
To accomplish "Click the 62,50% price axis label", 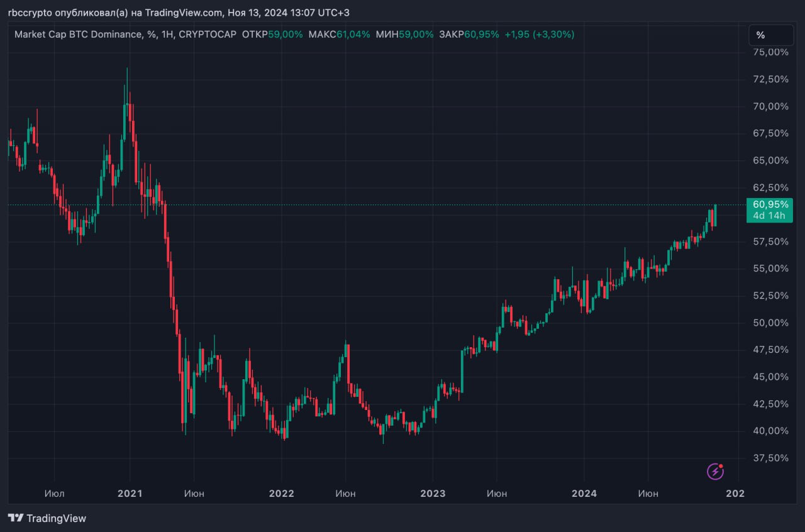I will click(x=770, y=187).
